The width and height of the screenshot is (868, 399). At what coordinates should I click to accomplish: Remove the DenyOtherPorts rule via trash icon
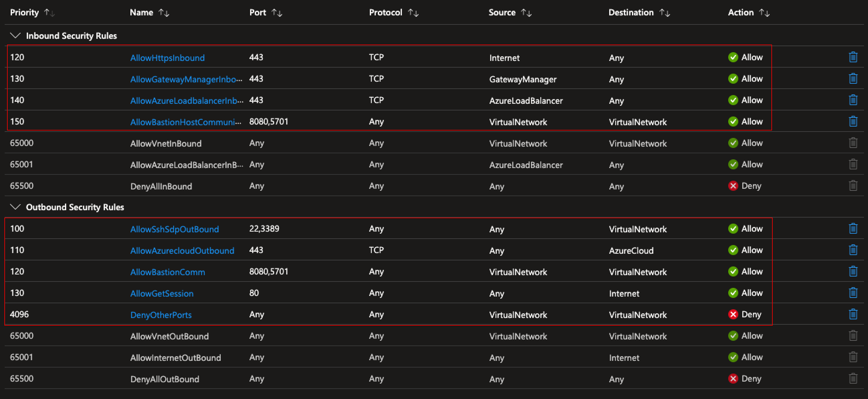(x=853, y=314)
